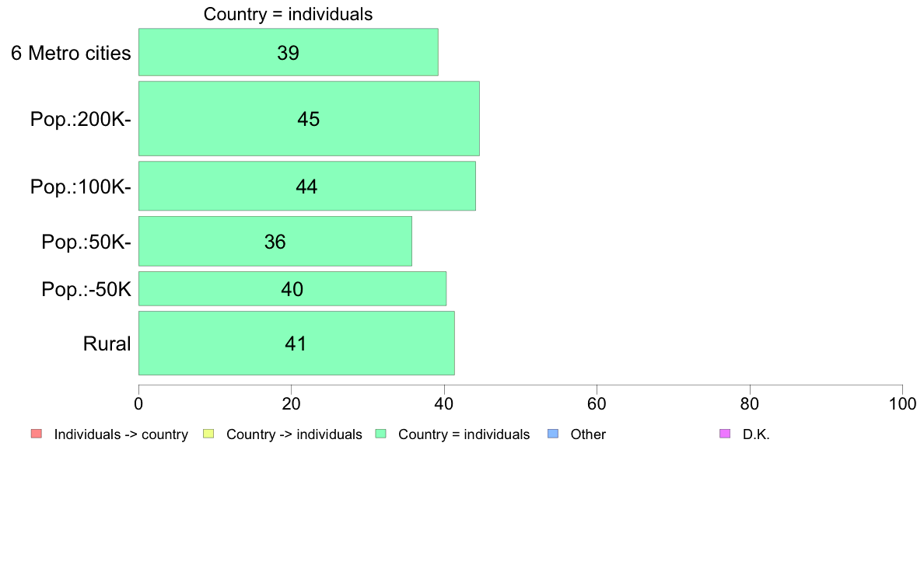Click the green Country = individuals legend swatch
Image resolution: width=924 pixels, height=572 pixels.
coord(380,434)
